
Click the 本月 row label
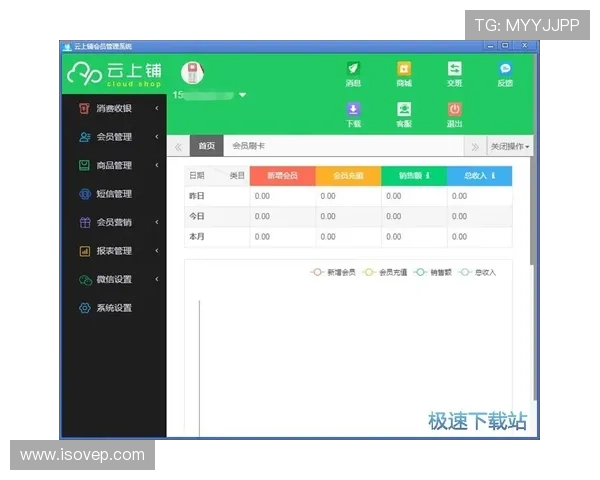[x=197, y=237]
